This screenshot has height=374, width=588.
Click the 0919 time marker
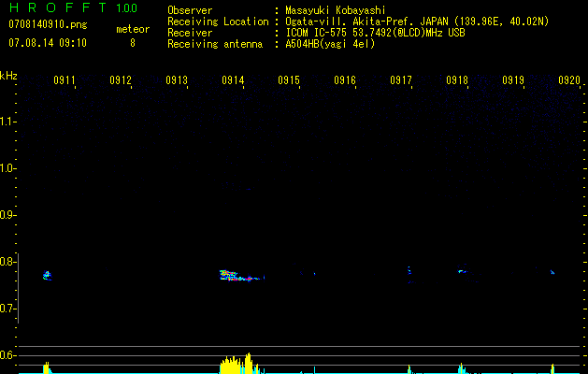[513, 80]
